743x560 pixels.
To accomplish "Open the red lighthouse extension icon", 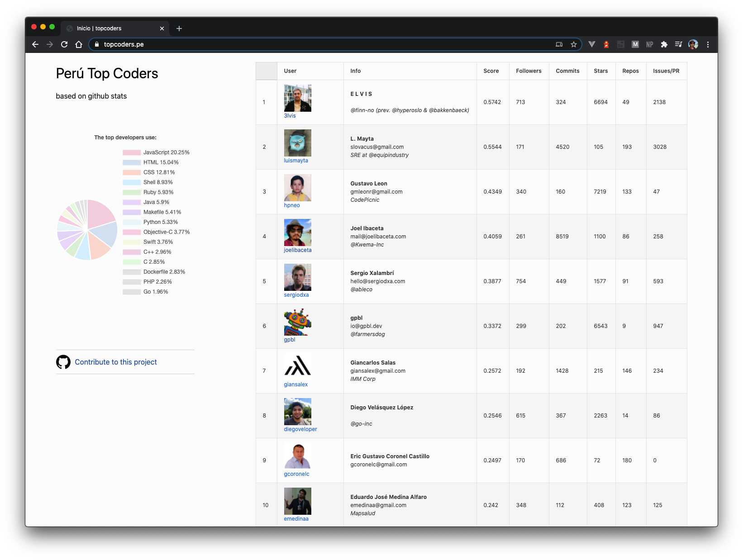I will click(606, 44).
